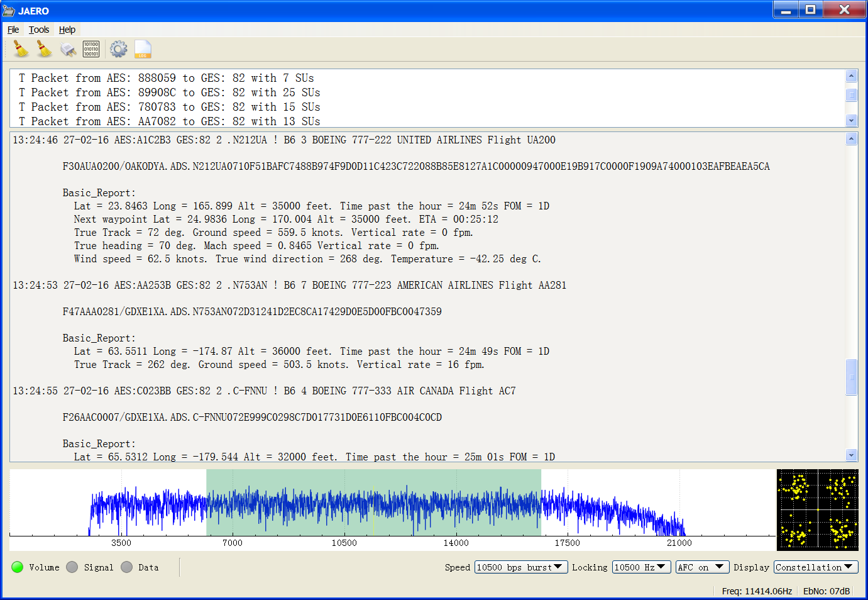Click the 3500 frequency axis label
This screenshot has height=600, width=868.
point(121,543)
